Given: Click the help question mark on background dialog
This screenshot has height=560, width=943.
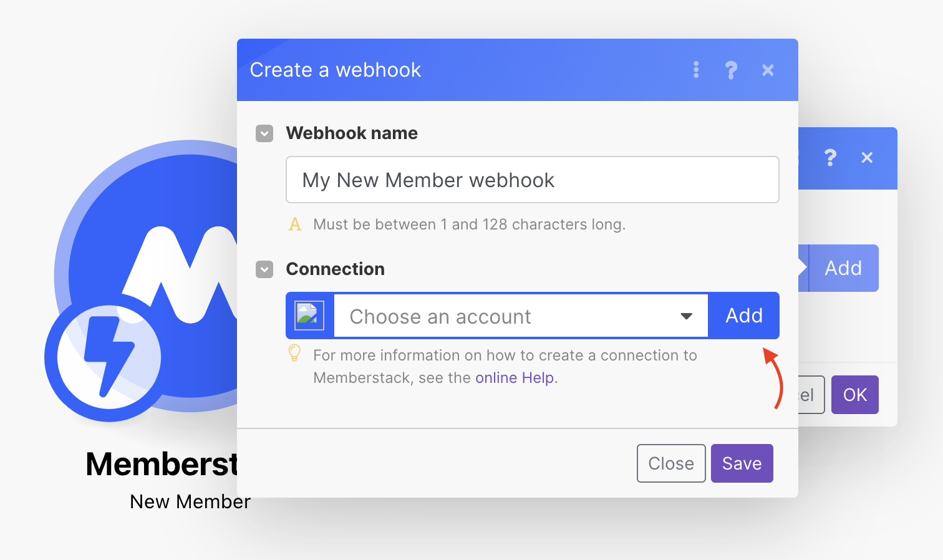Looking at the screenshot, I should (x=830, y=157).
